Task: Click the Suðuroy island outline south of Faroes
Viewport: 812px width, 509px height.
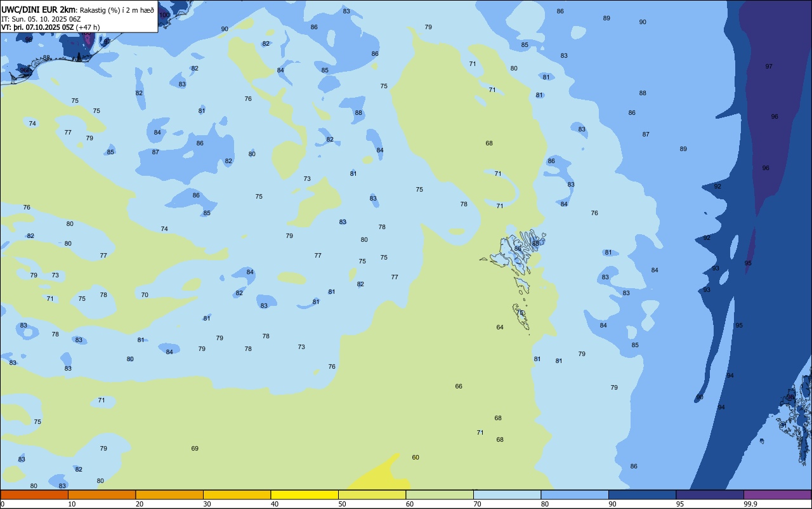Action: click(521, 316)
